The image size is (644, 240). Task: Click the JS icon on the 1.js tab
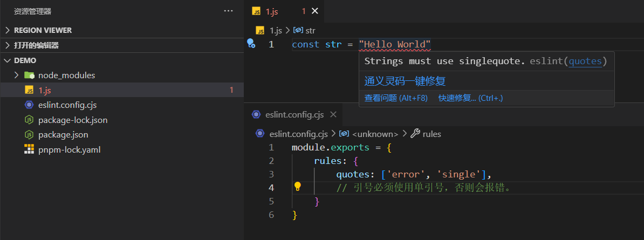pyautogui.click(x=257, y=11)
